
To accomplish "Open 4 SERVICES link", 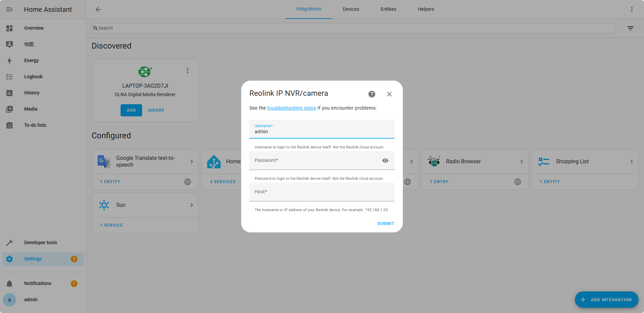I will click(223, 182).
